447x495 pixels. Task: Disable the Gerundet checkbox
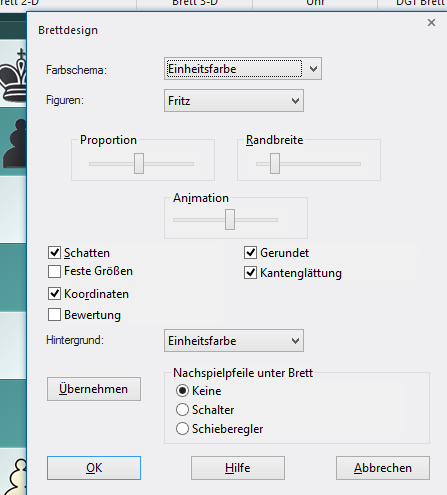[250, 253]
